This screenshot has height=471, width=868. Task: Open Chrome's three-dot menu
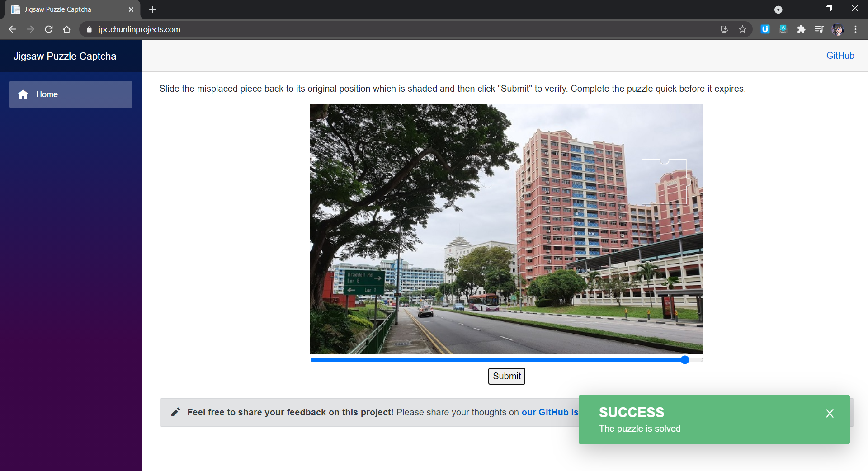point(856,29)
